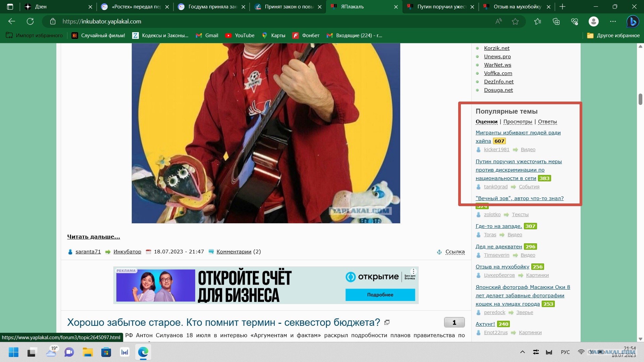Open the Voffka.com sidebar link
The width and height of the screenshot is (644, 362).
click(x=498, y=73)
